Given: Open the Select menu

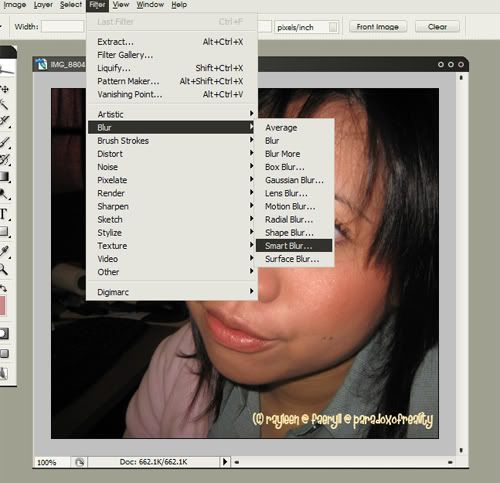Looking at the screenshot, I should tap(71, 5).
